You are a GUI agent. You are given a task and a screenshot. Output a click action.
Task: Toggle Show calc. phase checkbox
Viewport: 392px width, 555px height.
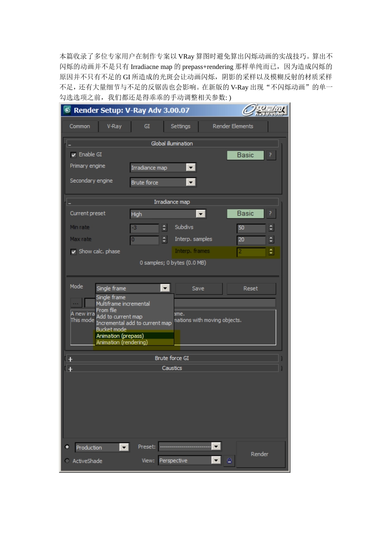click(x=73, y=252)
